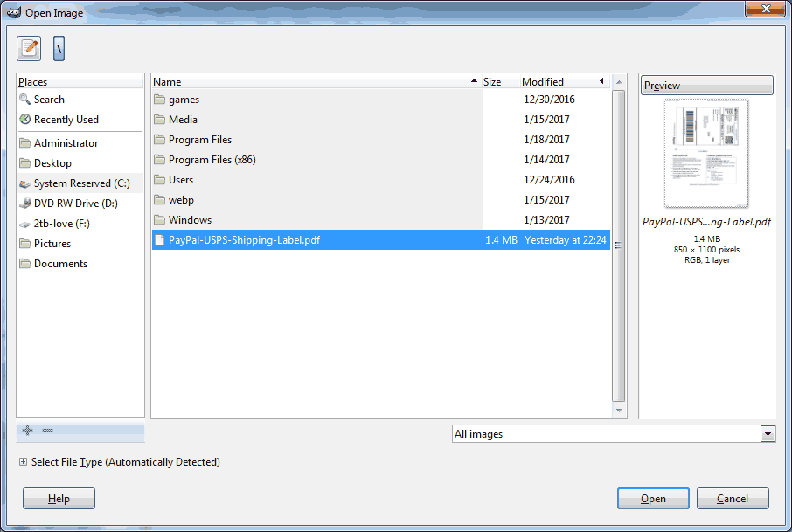Screen dimensions: 792x532
Task: Select the webp folder
Action: 381,200
